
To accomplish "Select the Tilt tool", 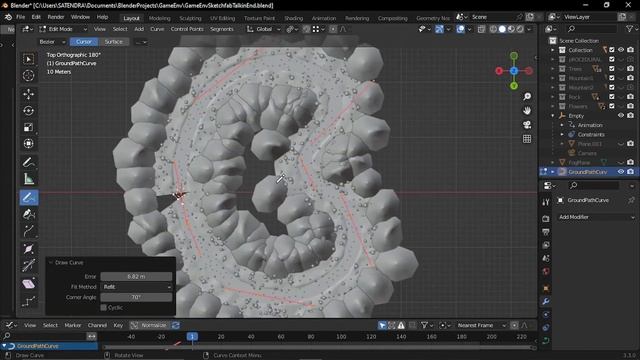I will (x=29, y=266).
